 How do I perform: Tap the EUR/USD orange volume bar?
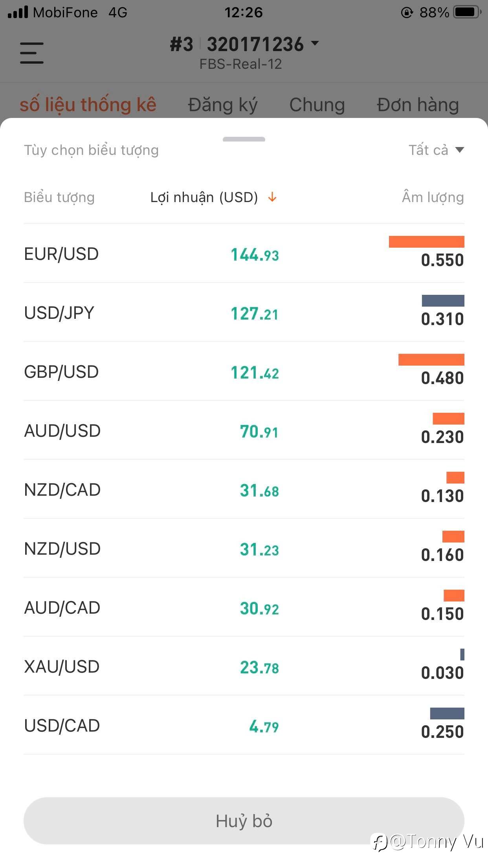[426, 242]
